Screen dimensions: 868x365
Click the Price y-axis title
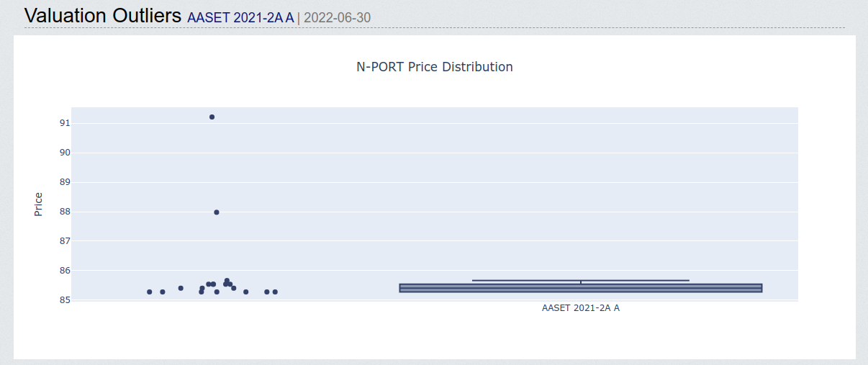point(39,204)
